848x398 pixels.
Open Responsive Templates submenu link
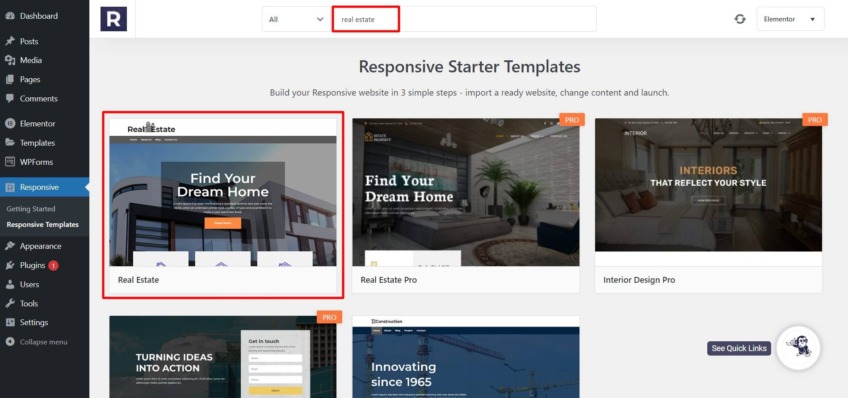pyautogui.click(x=43, y=224)
